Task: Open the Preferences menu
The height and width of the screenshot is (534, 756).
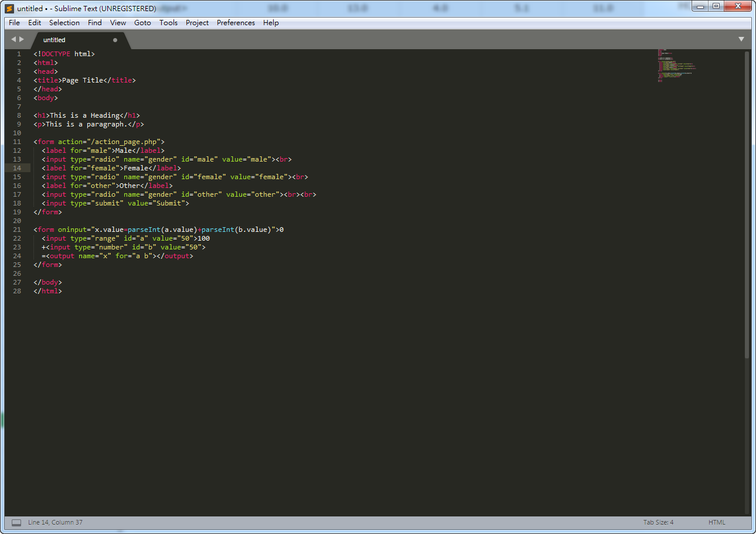Action: 236,23
